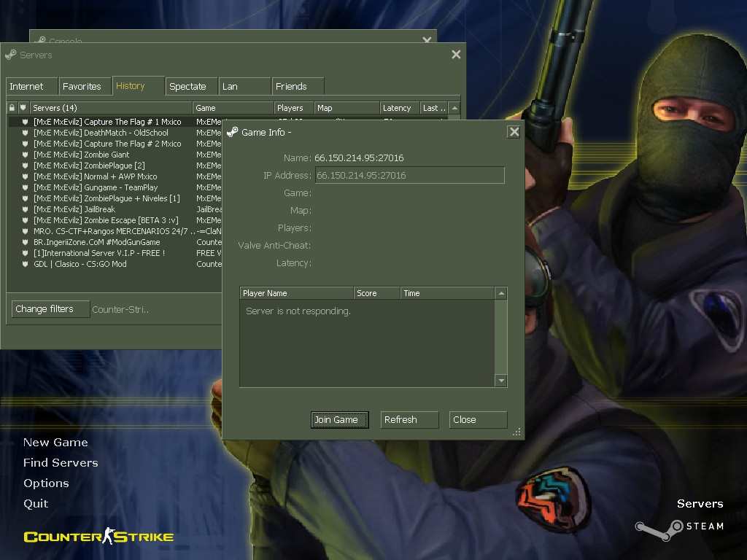Open Find Servers from main menu
Viewport: 747px width, 560px height.
pos(61,463)
